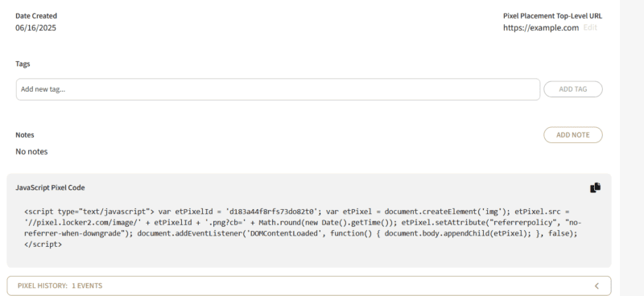The width and height of the screenshot is (644, 296).
Task: Click the Tags label
Action: pos(23,64)
